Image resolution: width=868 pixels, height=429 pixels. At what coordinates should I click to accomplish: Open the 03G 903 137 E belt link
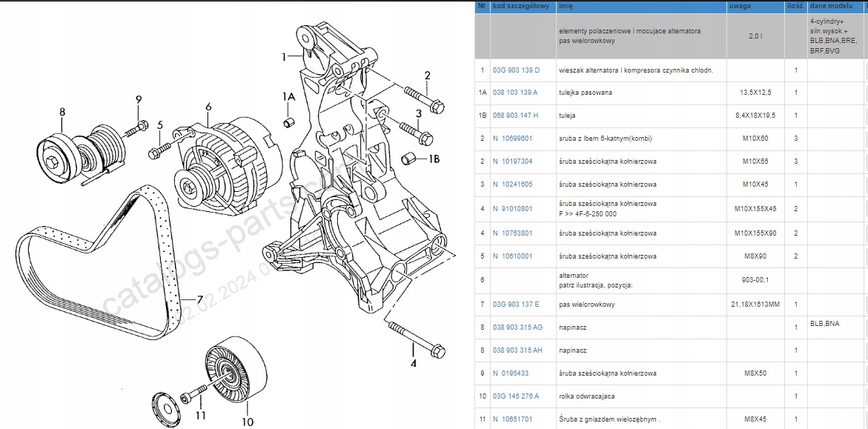(x=516, y=305)
